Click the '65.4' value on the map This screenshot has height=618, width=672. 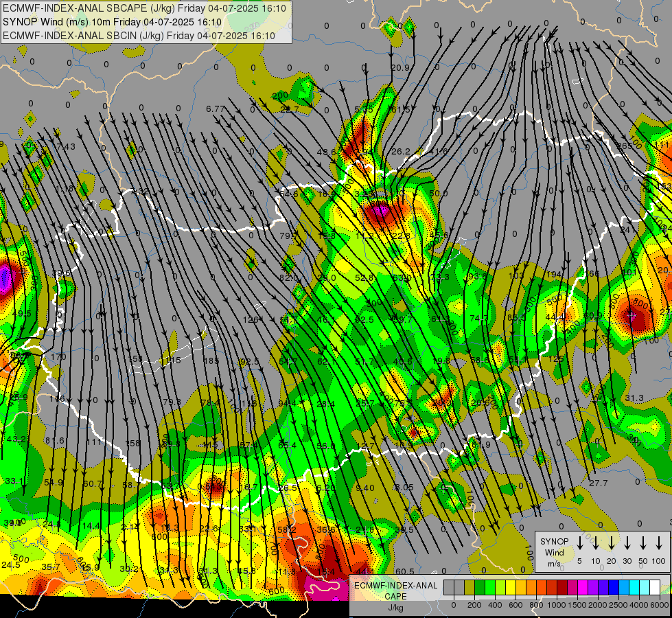[287, 445]
